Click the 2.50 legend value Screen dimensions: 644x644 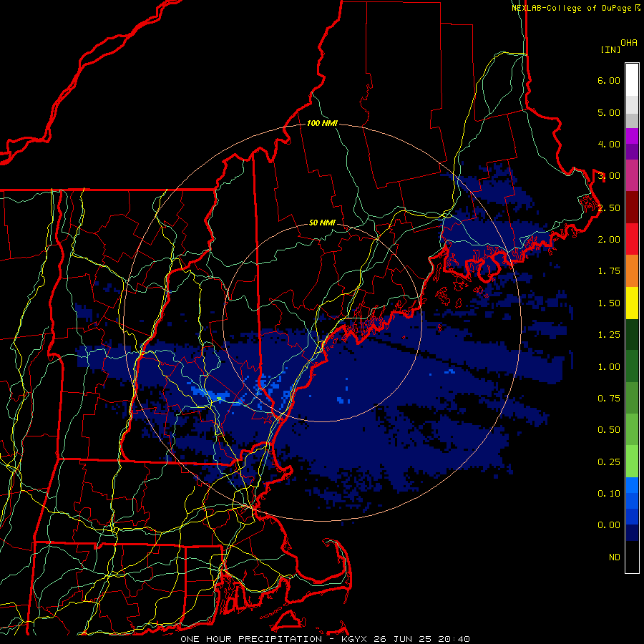pyautogui.click(x=609, y=208)
